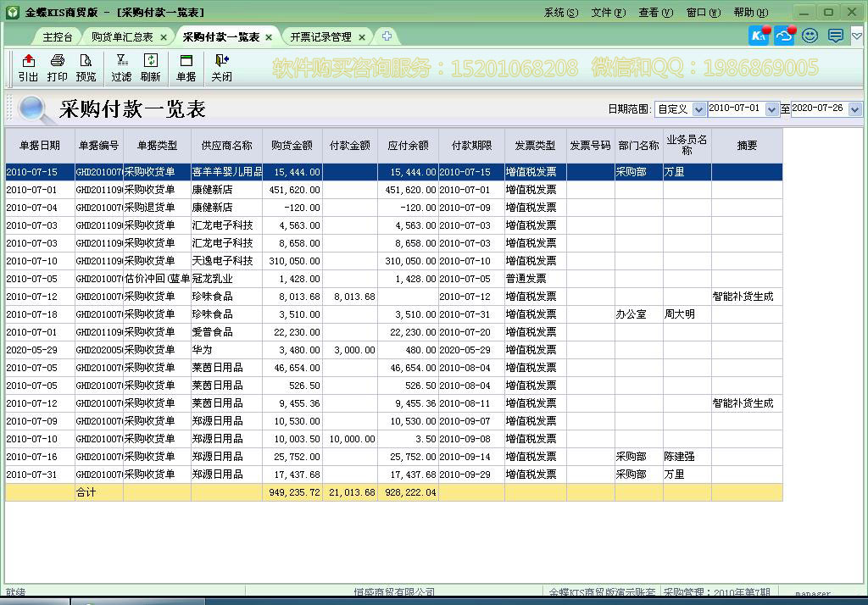Refresh the report with 刷新 icon
This screenshot has height=605, width=868.
click(151, 68)
